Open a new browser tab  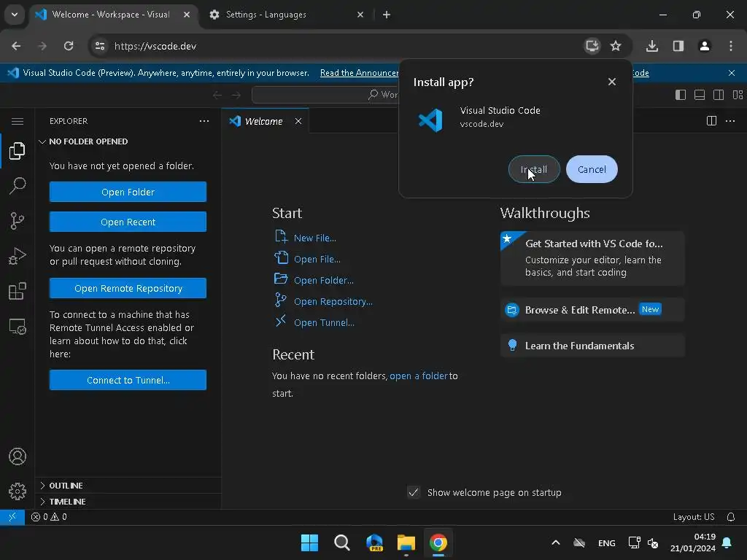(387, 15)
